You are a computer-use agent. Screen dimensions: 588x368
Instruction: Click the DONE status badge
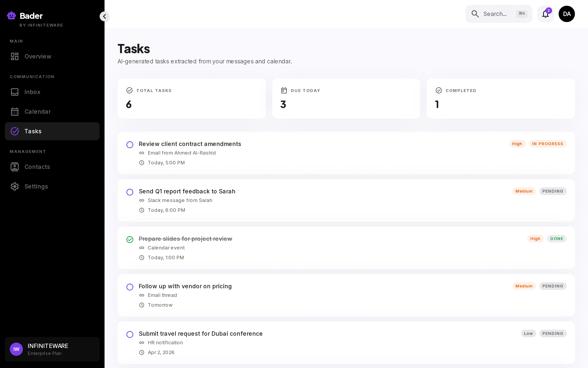[x=557, y=239]
